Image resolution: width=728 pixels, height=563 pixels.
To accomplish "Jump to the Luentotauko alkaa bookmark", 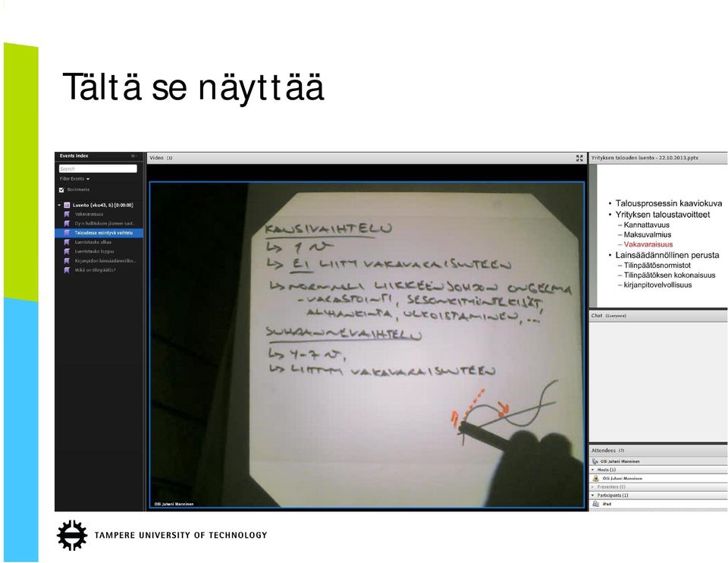I will click(93, 242).
